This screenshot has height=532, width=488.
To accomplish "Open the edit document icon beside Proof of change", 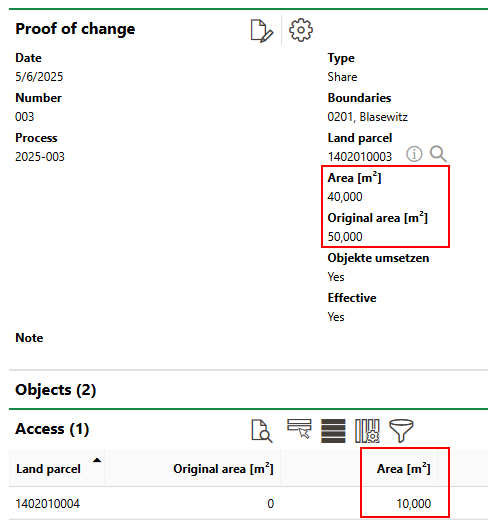I will (262, 31).
